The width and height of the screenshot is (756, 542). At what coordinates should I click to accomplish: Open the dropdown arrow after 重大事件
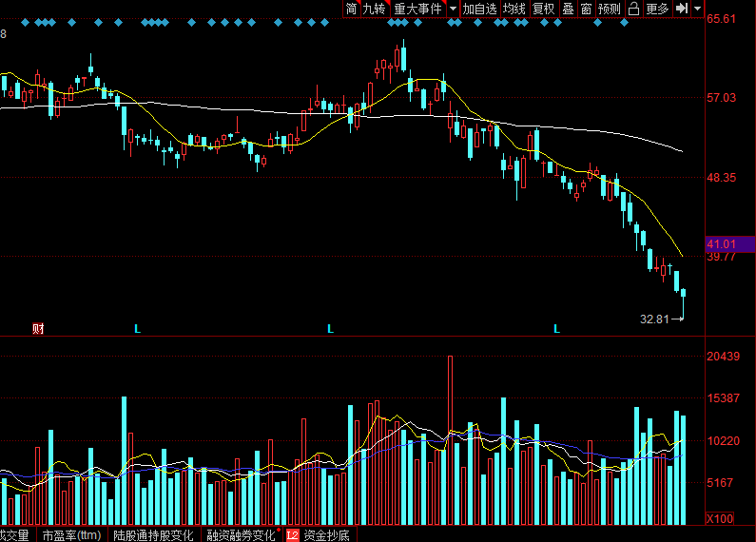click(453, 9)
